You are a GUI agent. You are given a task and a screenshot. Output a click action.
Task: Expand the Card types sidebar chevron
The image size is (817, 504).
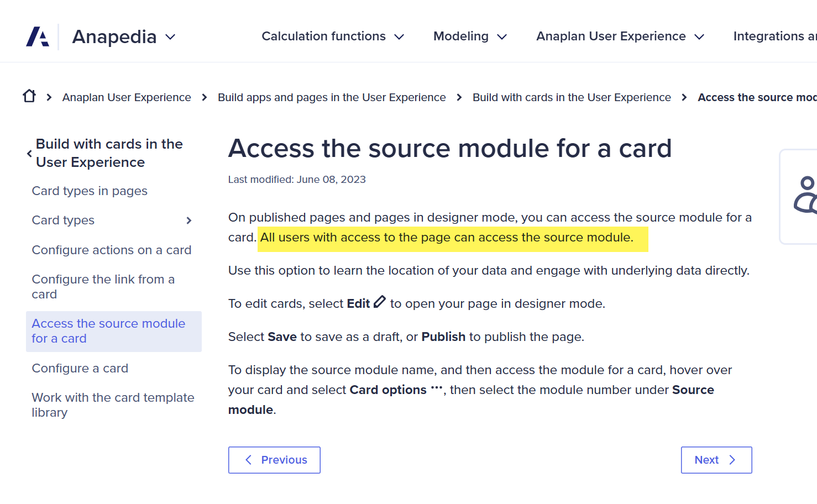[189, 221]
